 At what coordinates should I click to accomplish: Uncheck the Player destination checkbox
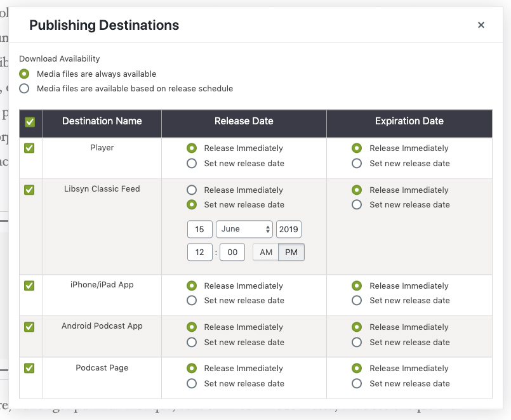coord(29,148)
